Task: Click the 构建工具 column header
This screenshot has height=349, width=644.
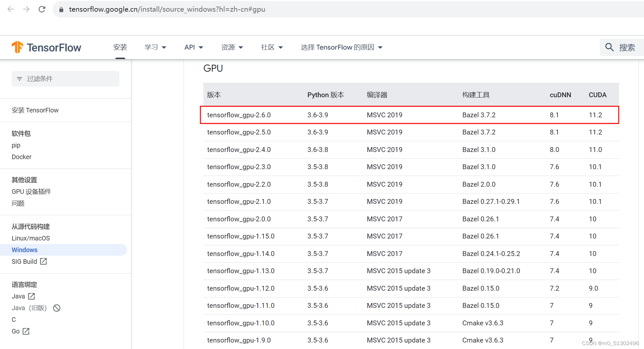Action: tap(476, 95)
